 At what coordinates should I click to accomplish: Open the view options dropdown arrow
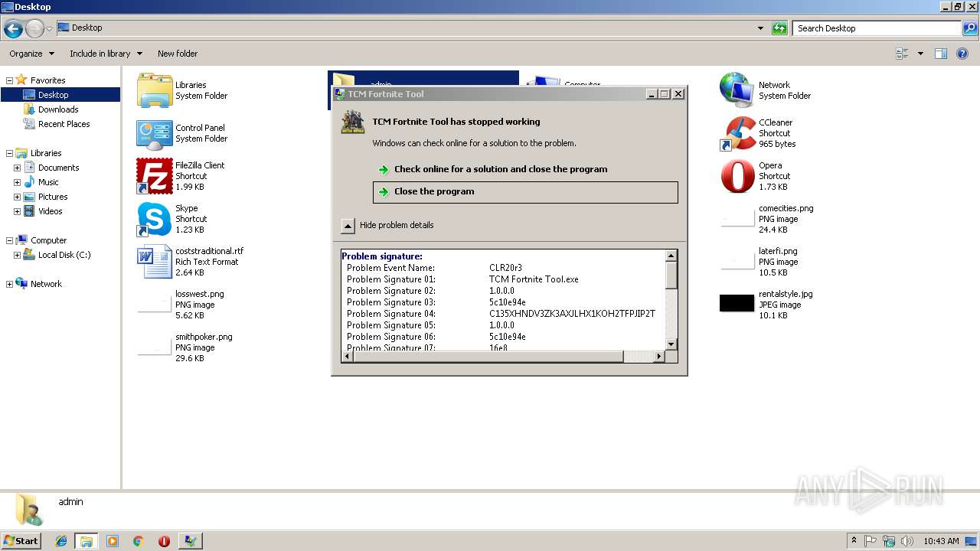coord(920,54)
